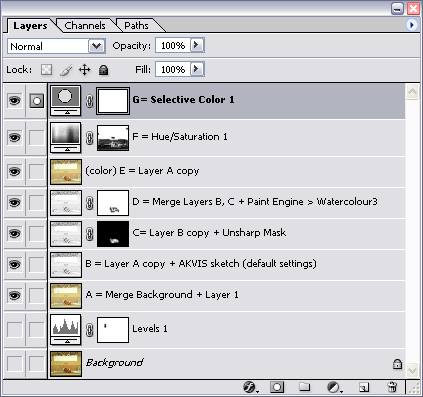Image resolution: width=423 pixels, height=397 pixels.
Task: Switch to the Layers tab
Action: pos(30,26)
